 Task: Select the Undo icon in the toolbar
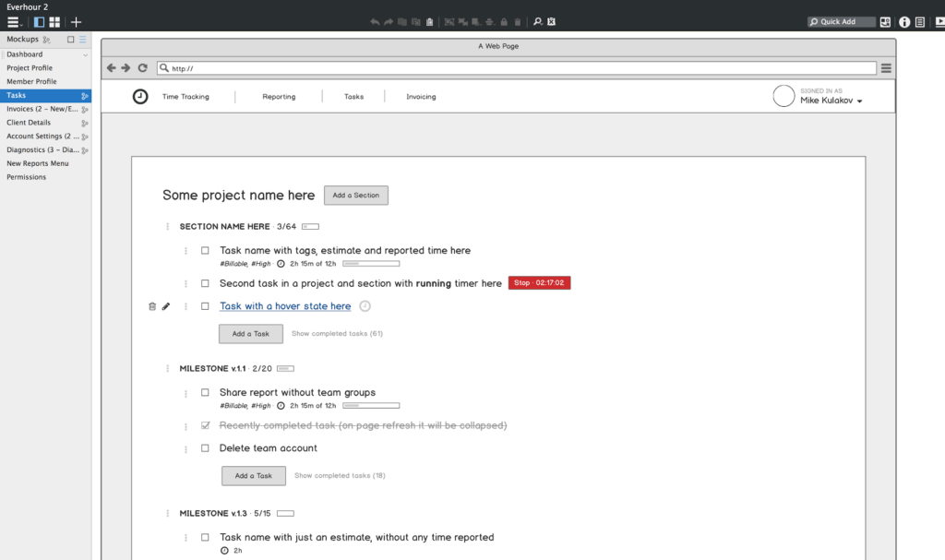(376, 21)
